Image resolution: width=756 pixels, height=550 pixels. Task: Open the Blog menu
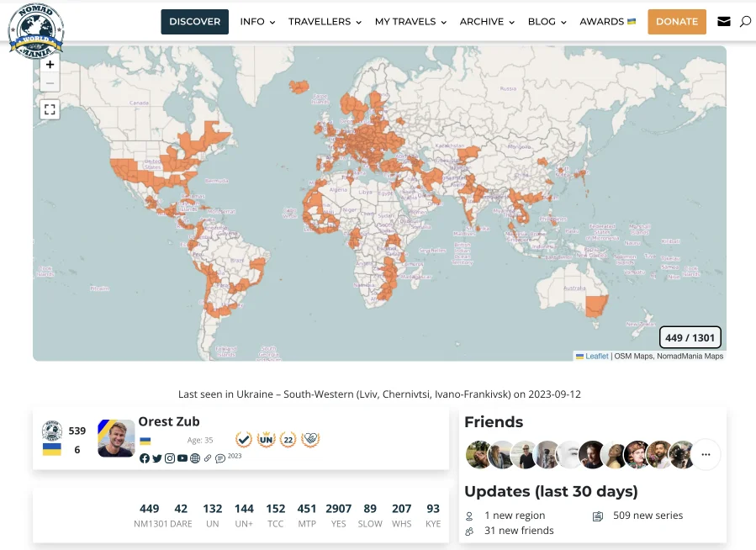coord(547,22)
